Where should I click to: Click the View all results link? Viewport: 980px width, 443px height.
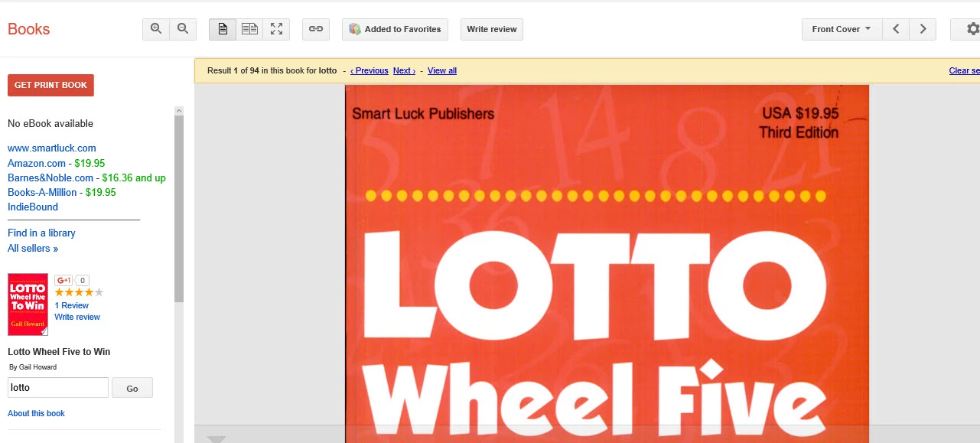click(442, 70)
